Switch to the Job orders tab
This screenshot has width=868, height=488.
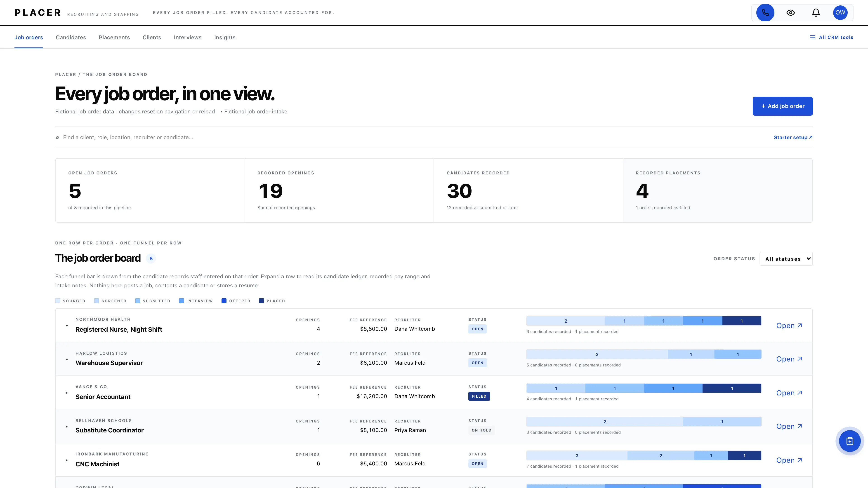click(29, 37)
